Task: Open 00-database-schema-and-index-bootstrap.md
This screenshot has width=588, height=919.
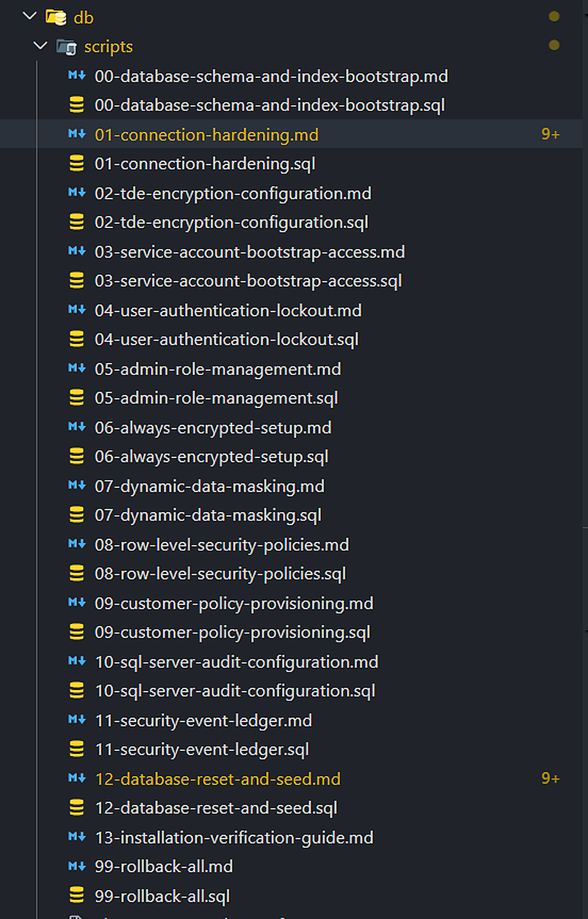Action: coord(271,76)
